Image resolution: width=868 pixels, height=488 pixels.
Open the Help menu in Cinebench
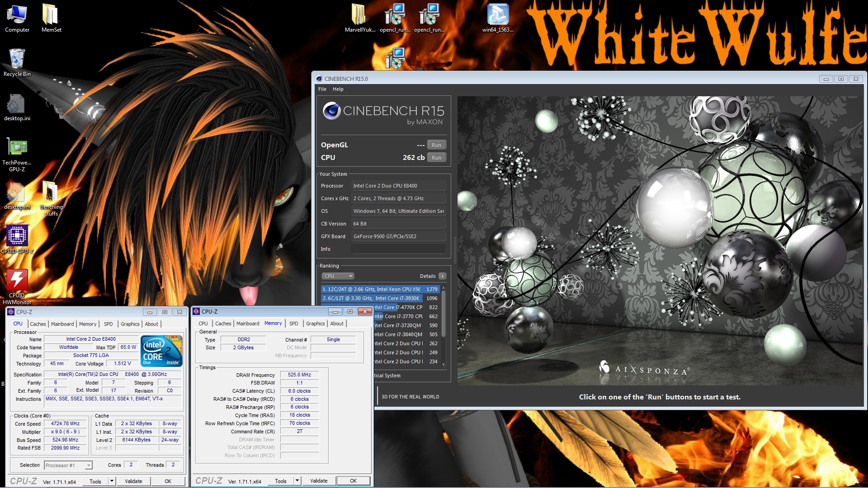coord(338,89)
